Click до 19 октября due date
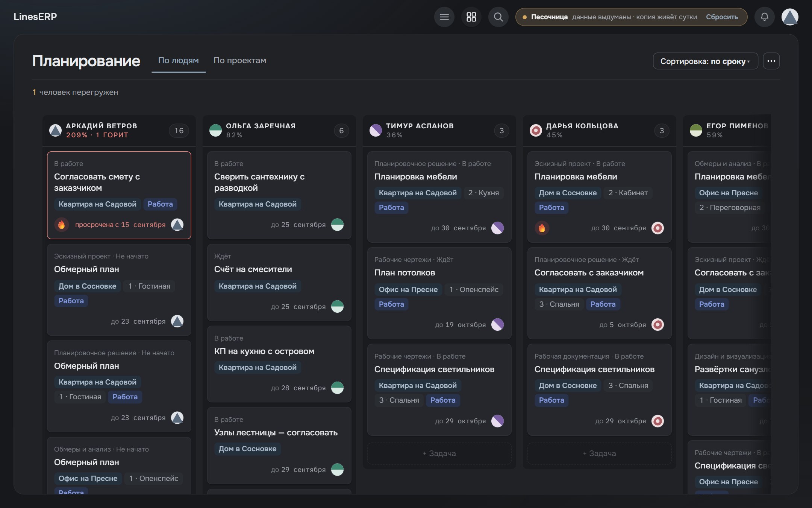 coord(461,325)
